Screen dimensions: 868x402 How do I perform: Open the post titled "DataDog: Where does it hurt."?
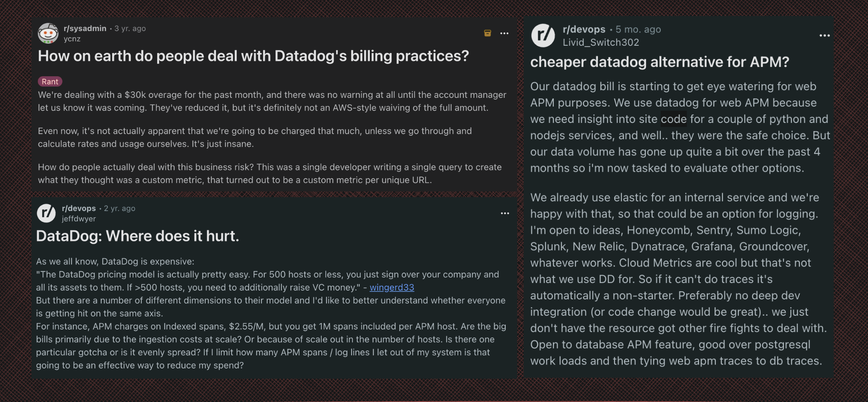coord(137,236)
